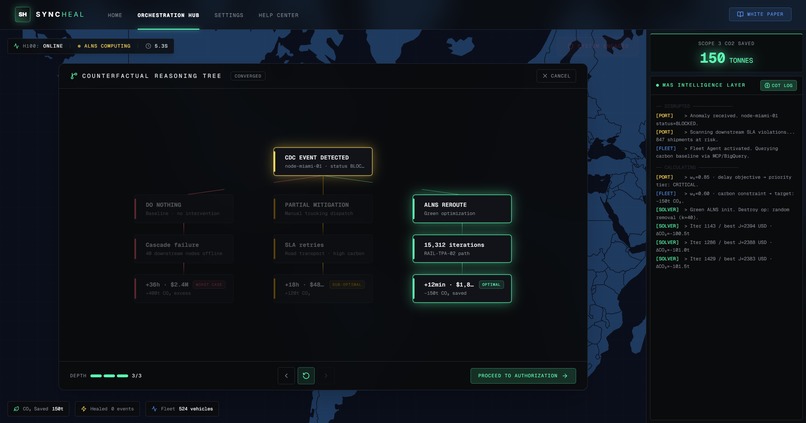
Task: Cancel the counterfactual reasoning tree dialog
Action: coord(556,76)
